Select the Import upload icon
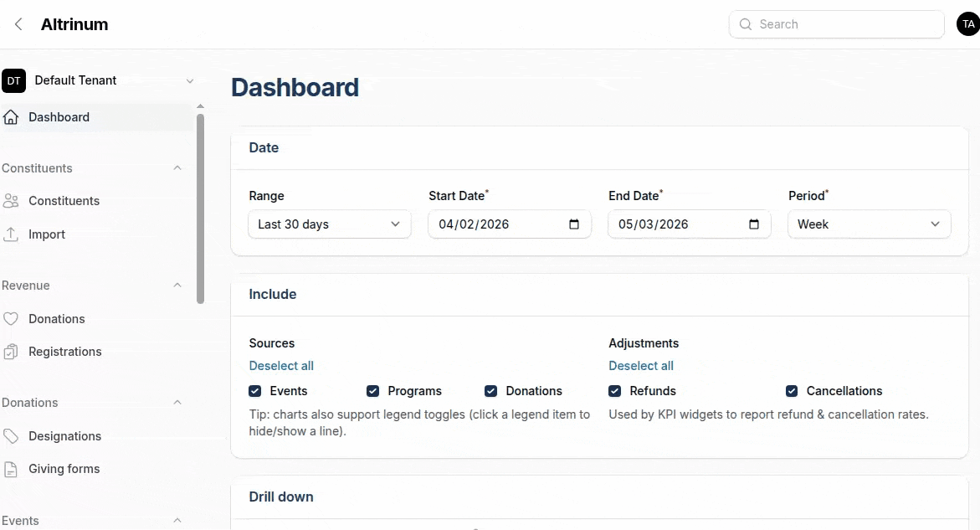The image size is (980, 530). pos(12,234)
